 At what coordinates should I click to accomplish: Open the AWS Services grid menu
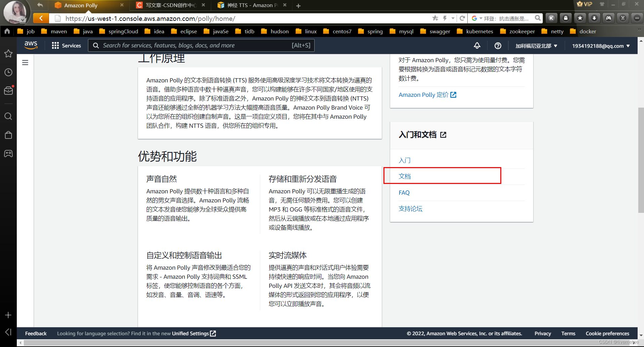coord(66,45)
